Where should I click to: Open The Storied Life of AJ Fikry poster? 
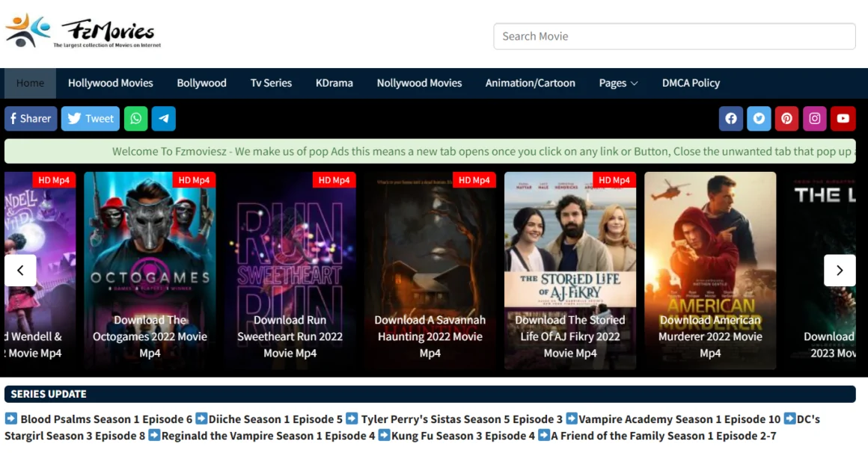click(x=570, y=271)
